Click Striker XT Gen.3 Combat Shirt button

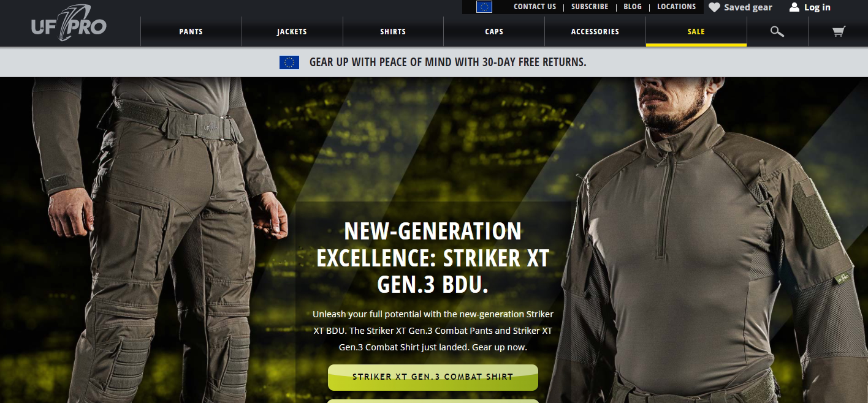point(433,377)
